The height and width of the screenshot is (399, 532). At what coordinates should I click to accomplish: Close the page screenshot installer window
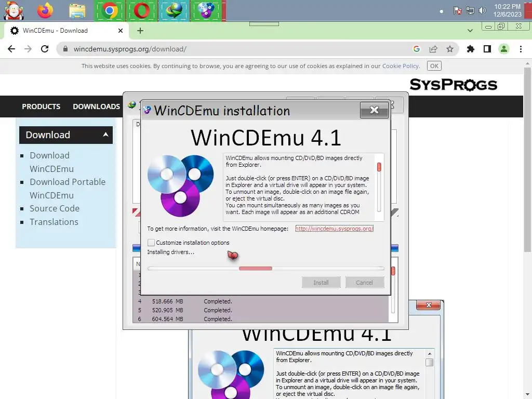(429, 305)
